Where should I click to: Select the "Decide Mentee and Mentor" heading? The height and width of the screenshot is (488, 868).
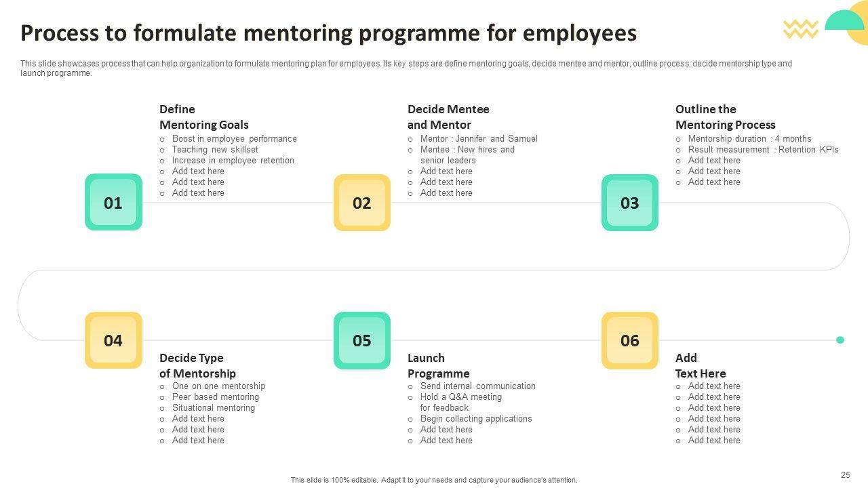coord(448,117)
